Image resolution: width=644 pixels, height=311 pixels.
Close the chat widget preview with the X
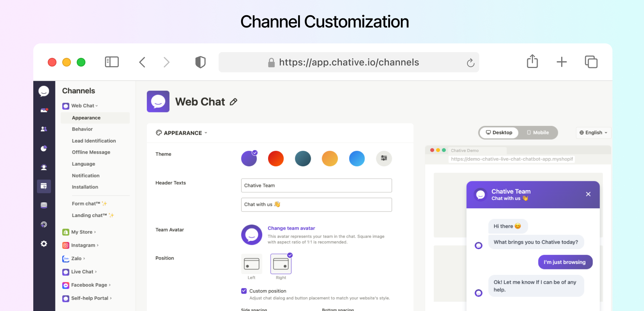(x=588, y=194)
